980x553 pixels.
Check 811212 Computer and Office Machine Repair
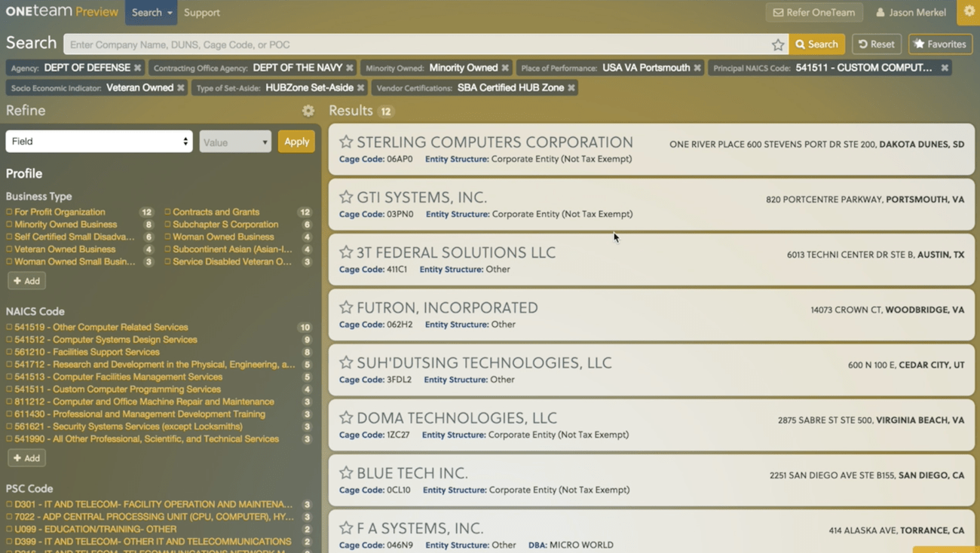9,402
